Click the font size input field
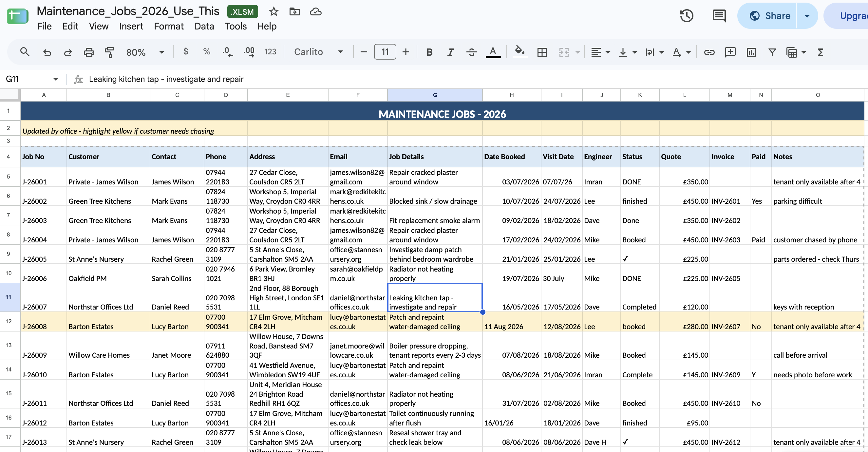 (385, 52)
